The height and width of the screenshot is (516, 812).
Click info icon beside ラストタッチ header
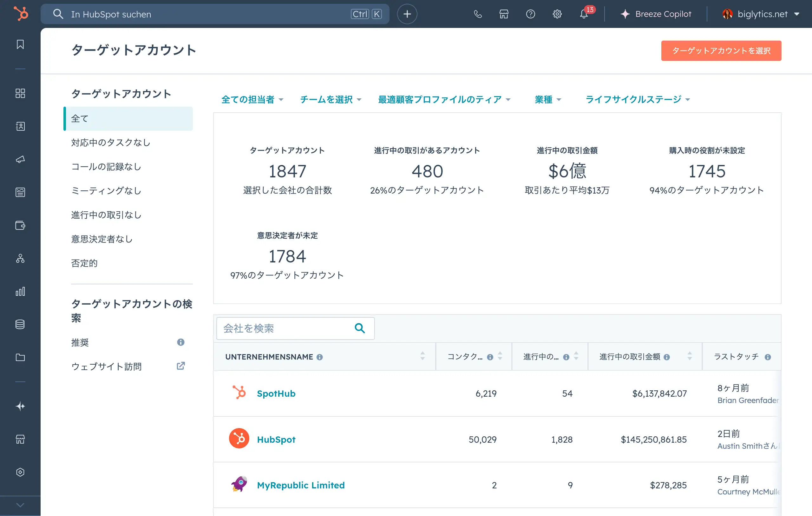click(x=768, y=357)
